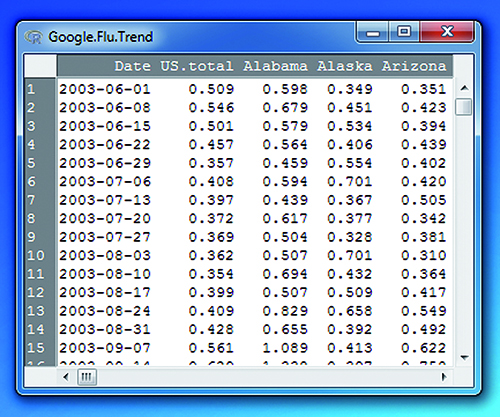Click US.total value 0.561
500x417 pixels.
pos(211,348)
